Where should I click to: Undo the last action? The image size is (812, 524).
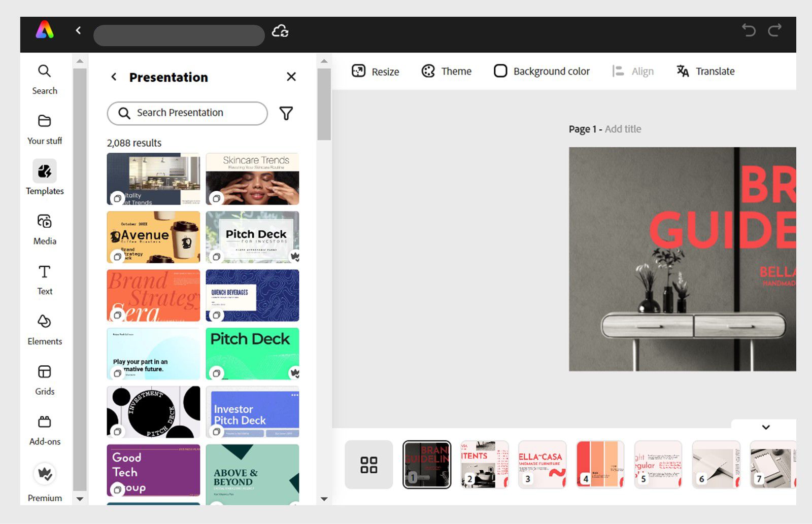749,30
